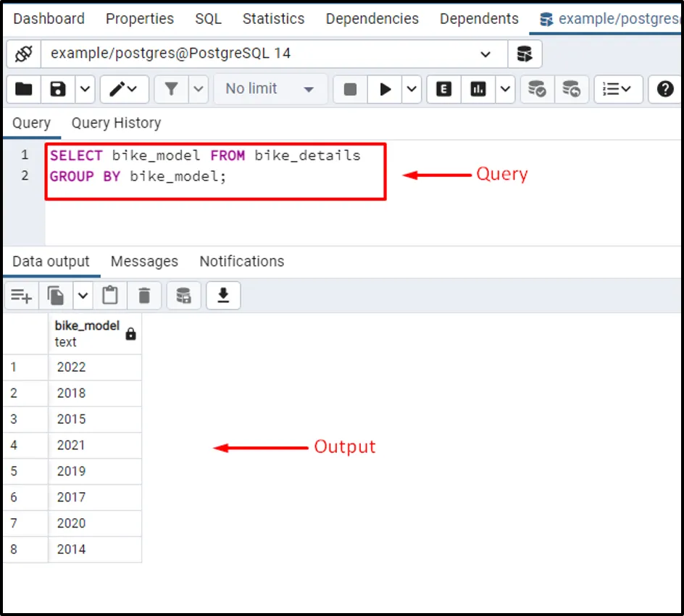Click the Help question mark icon
684x616 pixels.
click(x=664, y=89)
